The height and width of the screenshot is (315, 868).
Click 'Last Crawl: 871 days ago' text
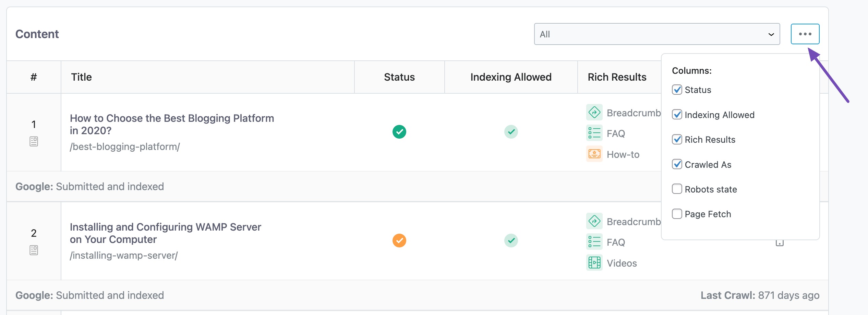pyautogui.click(x=760, y=295)
